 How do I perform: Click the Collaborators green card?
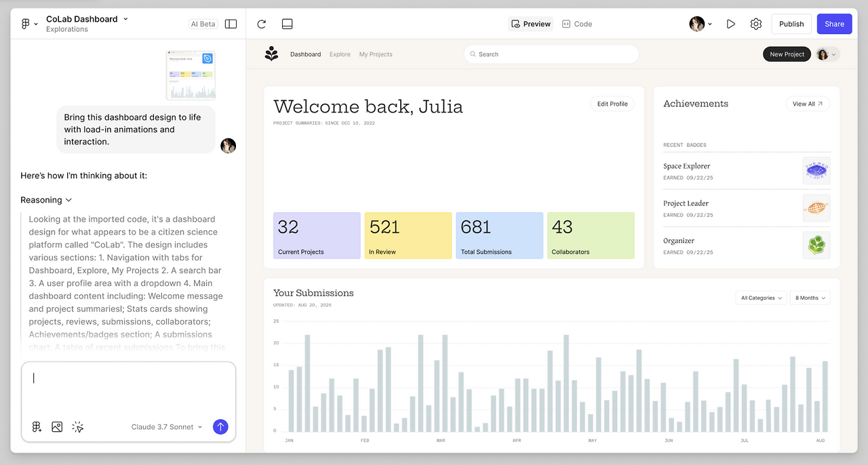[591, 235]
